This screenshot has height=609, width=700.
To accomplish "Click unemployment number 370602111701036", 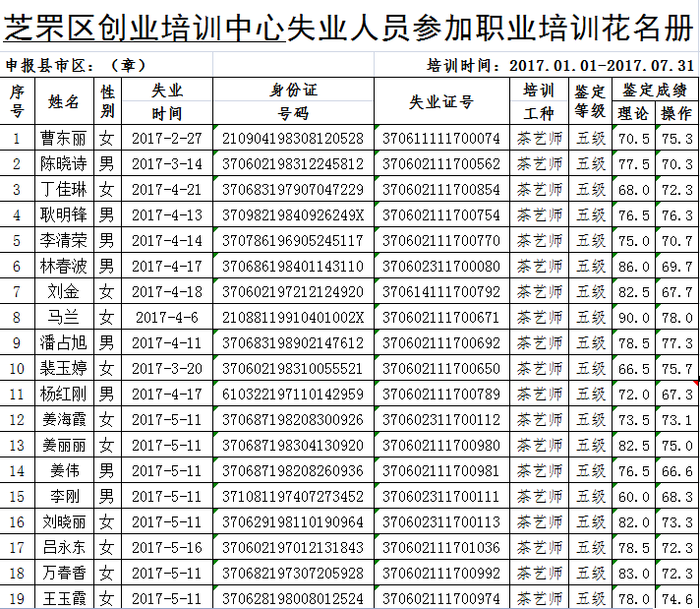I will click(441, 547).
